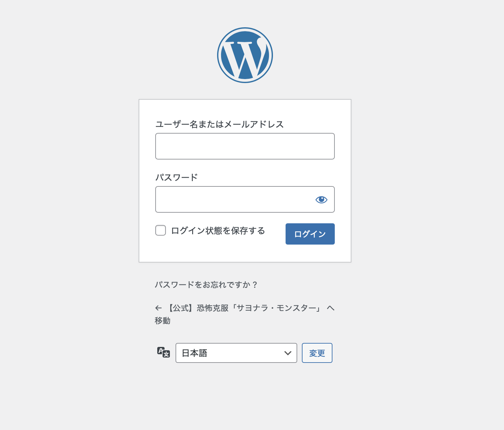
Task: Click the language translation icon
Action: tap(163, 352)
